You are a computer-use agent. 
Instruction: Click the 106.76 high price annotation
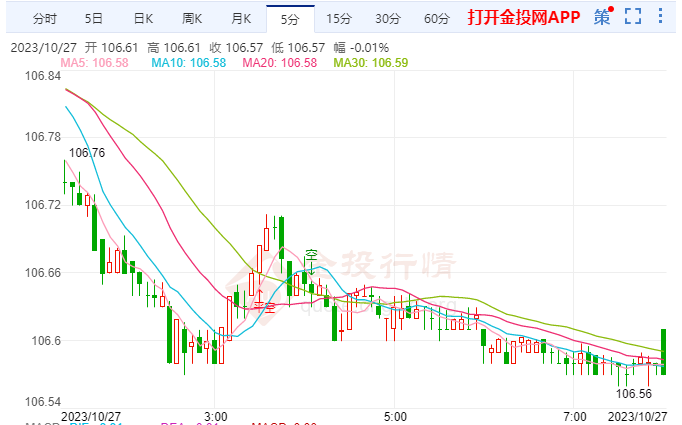click(x=87, y=153)
